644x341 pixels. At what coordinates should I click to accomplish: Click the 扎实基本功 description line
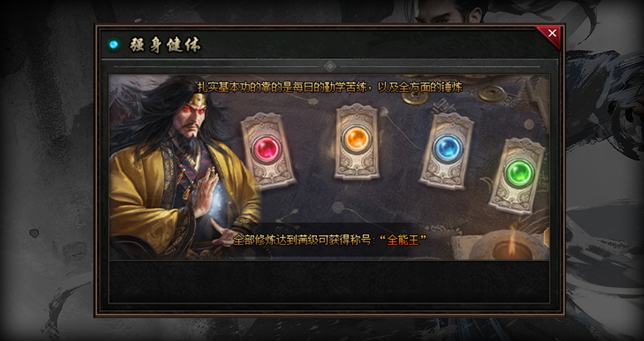tap(330, 87)
